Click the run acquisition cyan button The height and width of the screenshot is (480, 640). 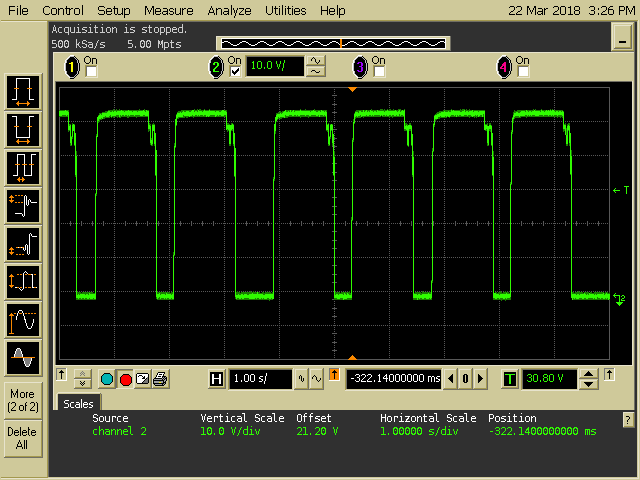(107, 379)
